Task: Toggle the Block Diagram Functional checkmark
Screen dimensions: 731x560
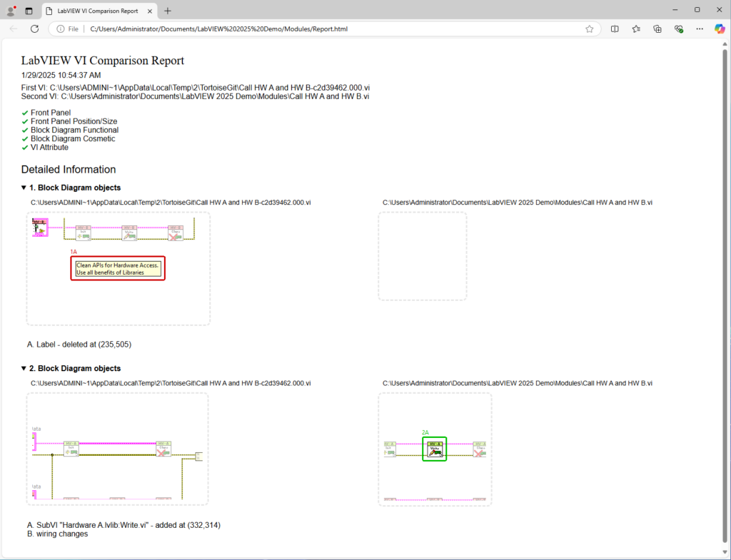Action: [x=24, y=130]
